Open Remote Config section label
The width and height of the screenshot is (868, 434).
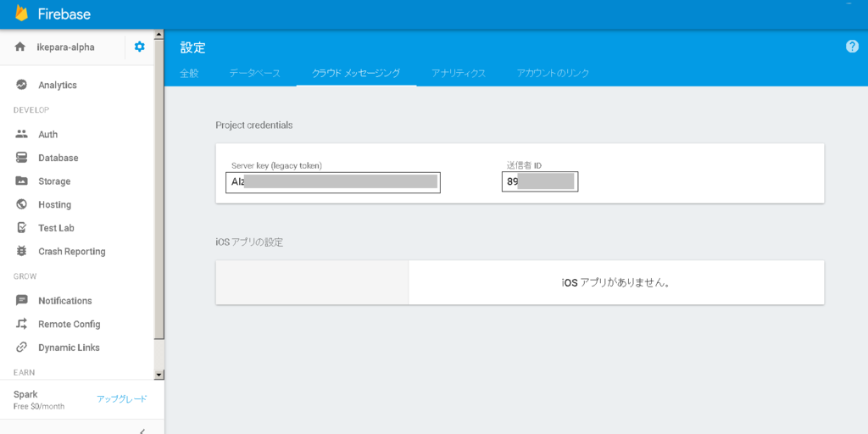coord(70,325)
